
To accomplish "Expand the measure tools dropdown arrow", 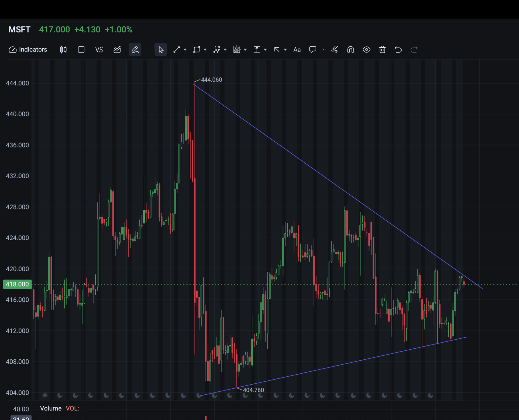I will [265, 50].
